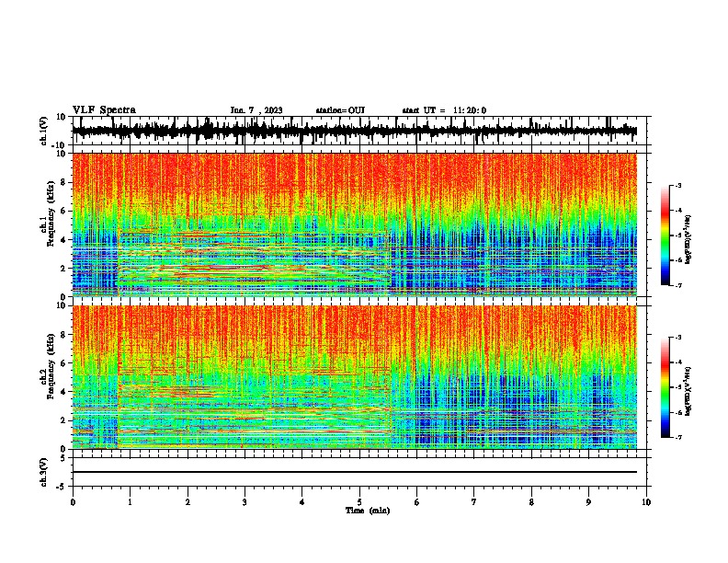Click the "6" kHz tick on ch.1 spectrogram
Image resolution: width=728 pixels, height=563 pixels.
(x=63, y=211)
